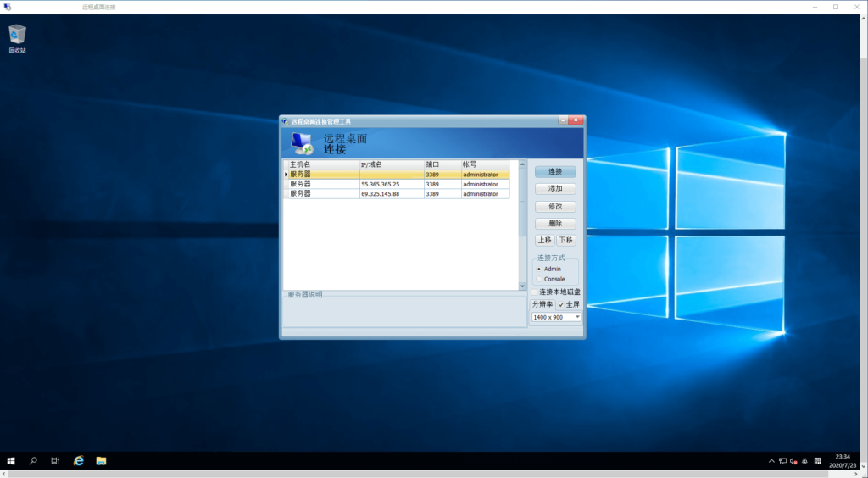The height and width of the screenshot is (478, 868).
Task: Click the server list scrollbar down arrow
Action: tap(522, 286)
